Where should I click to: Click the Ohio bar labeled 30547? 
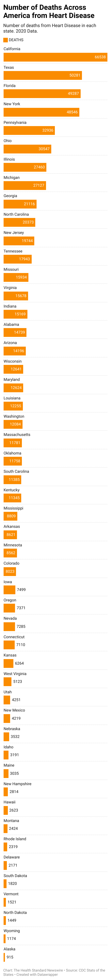pos(27,149)
